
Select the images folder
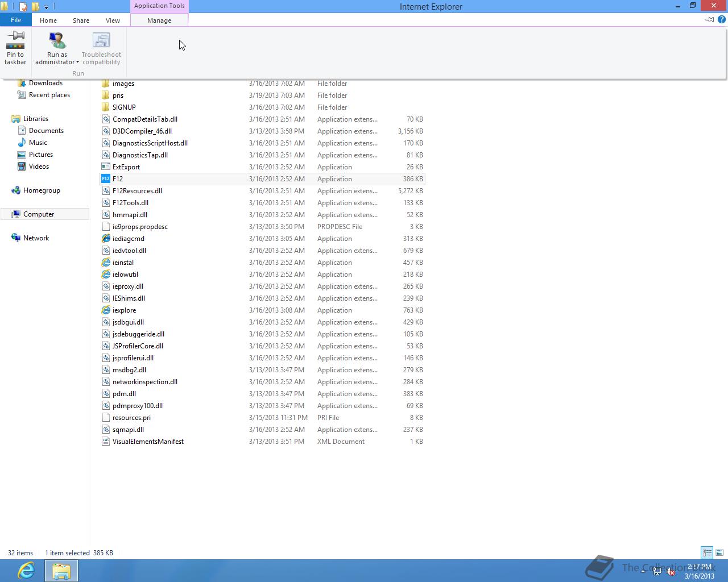[262, 84]
